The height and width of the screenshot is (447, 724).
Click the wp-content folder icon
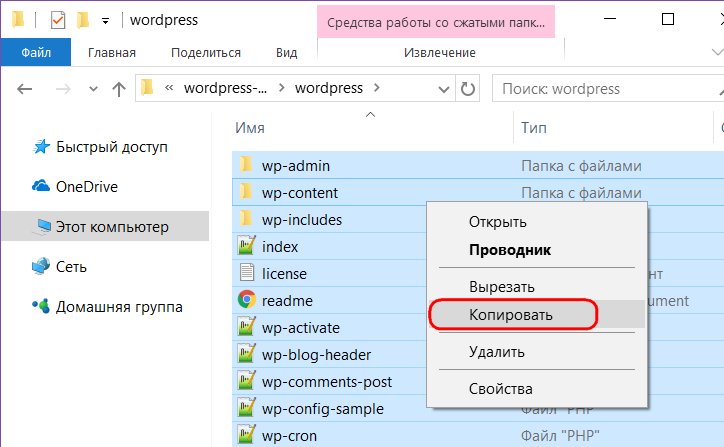(246, 191)
